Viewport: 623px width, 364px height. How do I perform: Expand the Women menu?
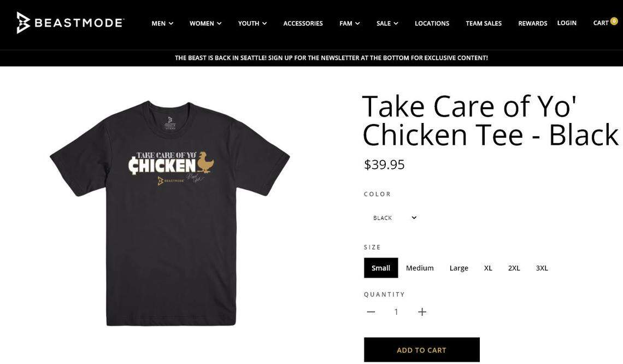pos(205,23)
